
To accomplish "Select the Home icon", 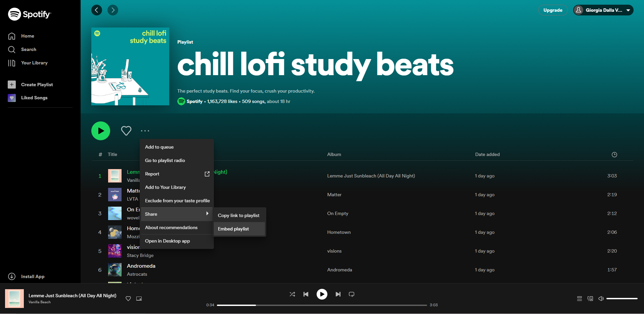I will click(12, 36).
